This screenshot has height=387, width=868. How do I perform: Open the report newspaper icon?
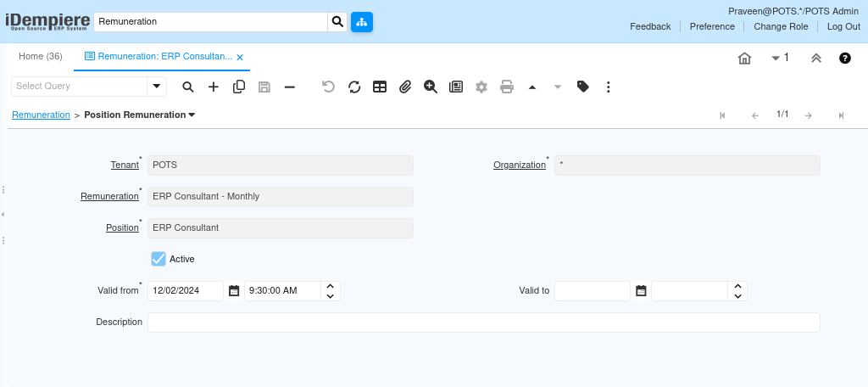pos(456,87)
